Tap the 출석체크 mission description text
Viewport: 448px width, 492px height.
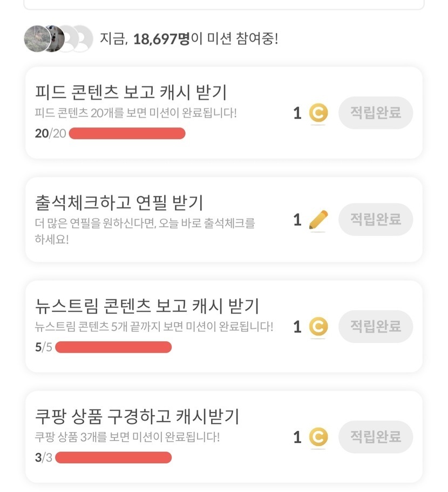[144, 231]
